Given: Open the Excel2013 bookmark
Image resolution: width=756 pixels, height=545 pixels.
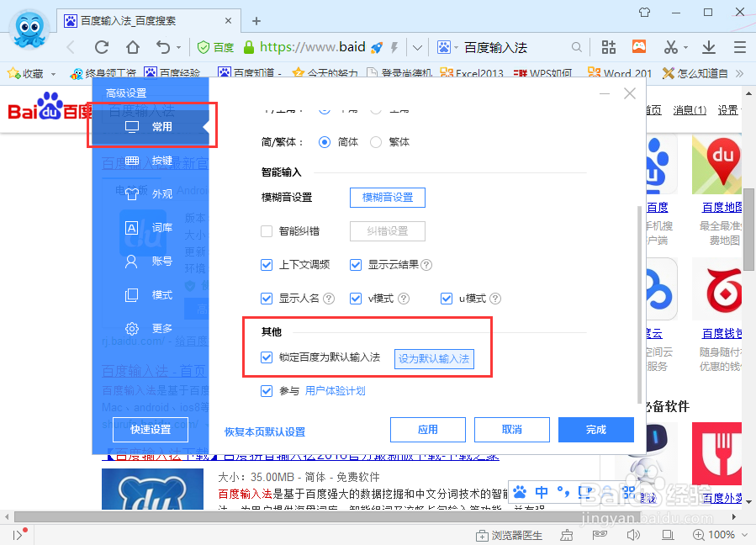Looking at the screenshot, I should pos(472,73).
